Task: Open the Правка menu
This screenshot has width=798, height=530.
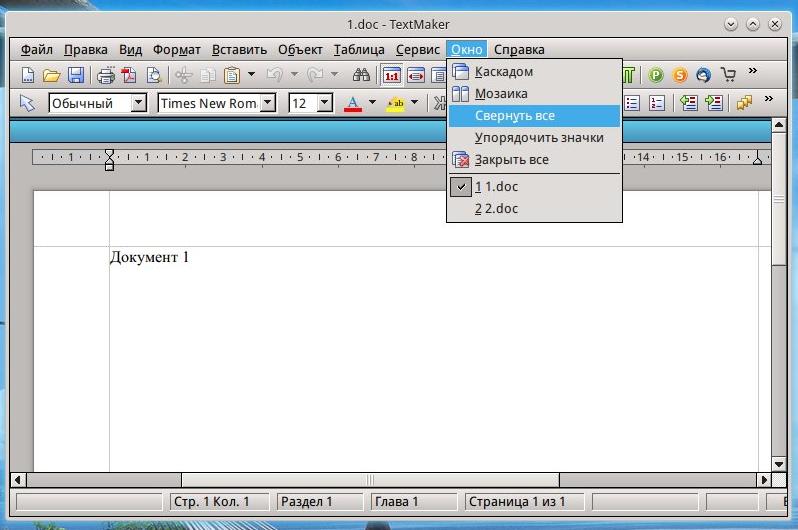Action: click(86, 49)
